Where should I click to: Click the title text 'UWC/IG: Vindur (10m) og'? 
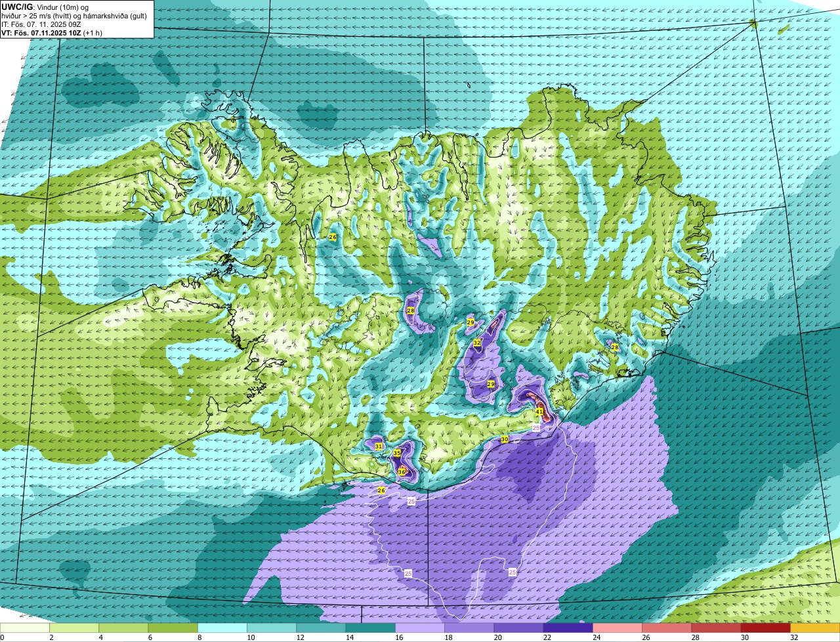coord(44,7)
